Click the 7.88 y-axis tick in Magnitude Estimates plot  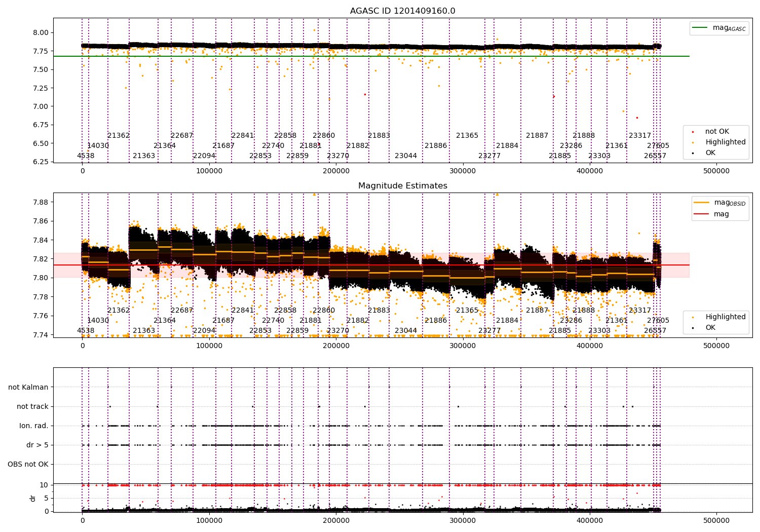(41, 202)
